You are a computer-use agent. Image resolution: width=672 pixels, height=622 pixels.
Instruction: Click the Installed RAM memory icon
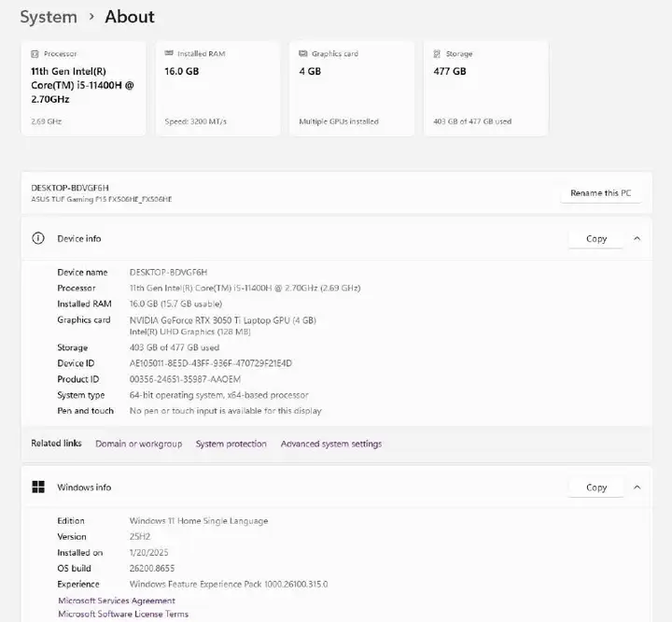(x=169, y=53)
